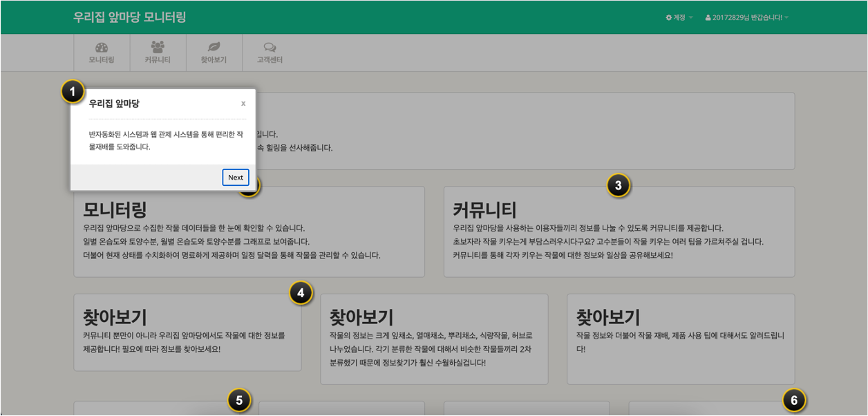The height and width of the screenshot is (416, 868).
Task: Click numbered badge 4 above the 찾아보기 cards
Action: 300,293
